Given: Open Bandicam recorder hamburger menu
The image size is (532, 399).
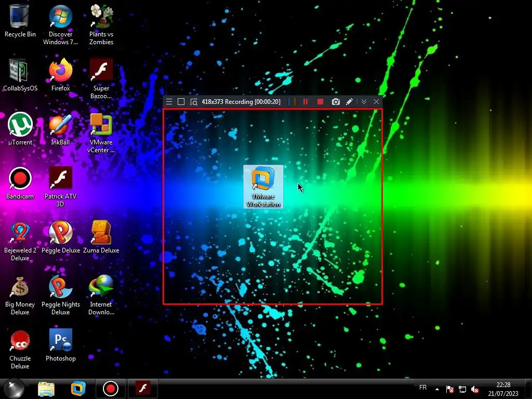Looking at the screenshot, I should tap(169, 102).
